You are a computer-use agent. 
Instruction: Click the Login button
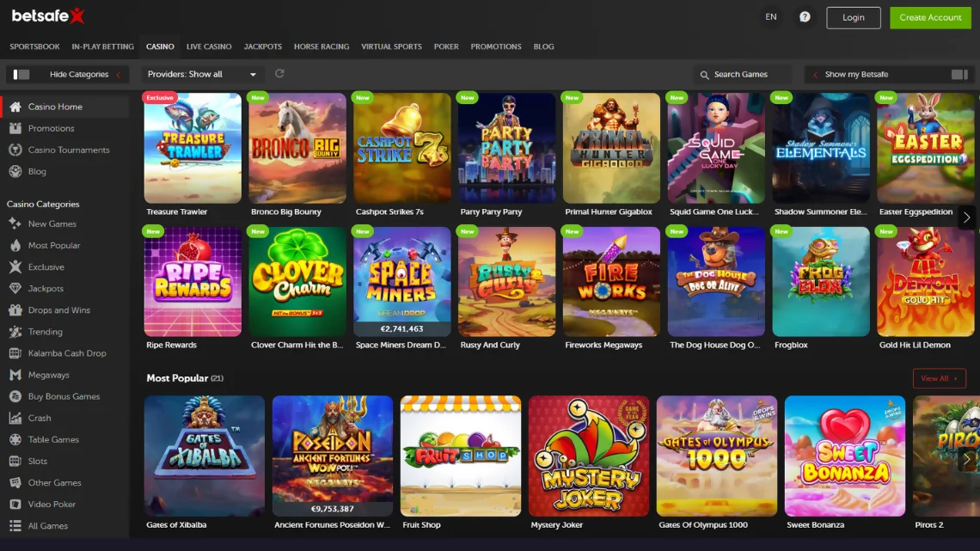pos(853,17)
